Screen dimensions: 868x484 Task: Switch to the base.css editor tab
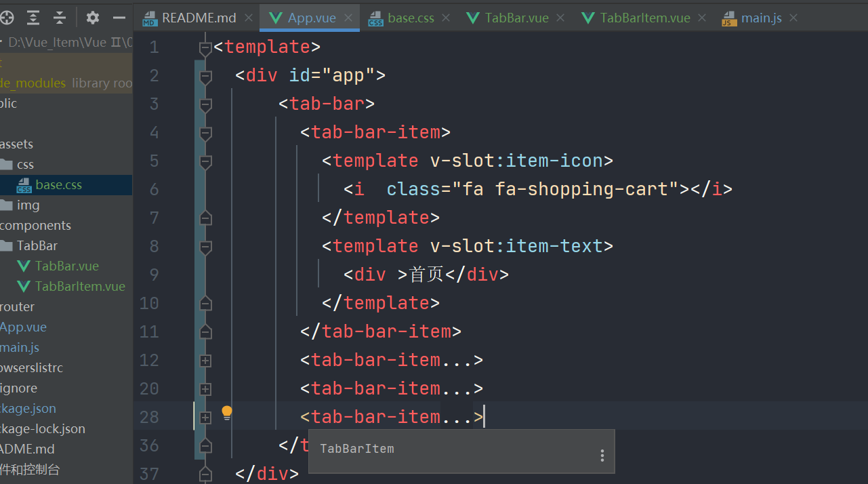[x=411, y=18]
